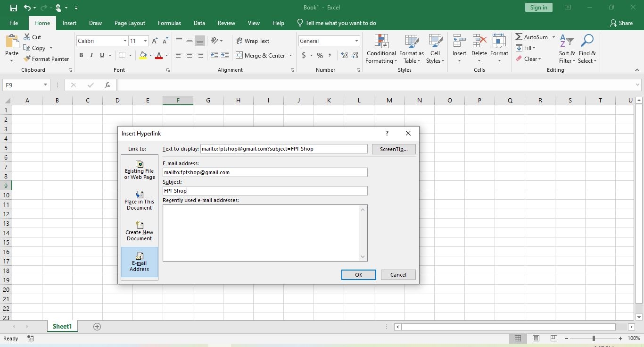The image size is (644, 347).
Task: Click the ScreenTip button
Action: [394, 149]
